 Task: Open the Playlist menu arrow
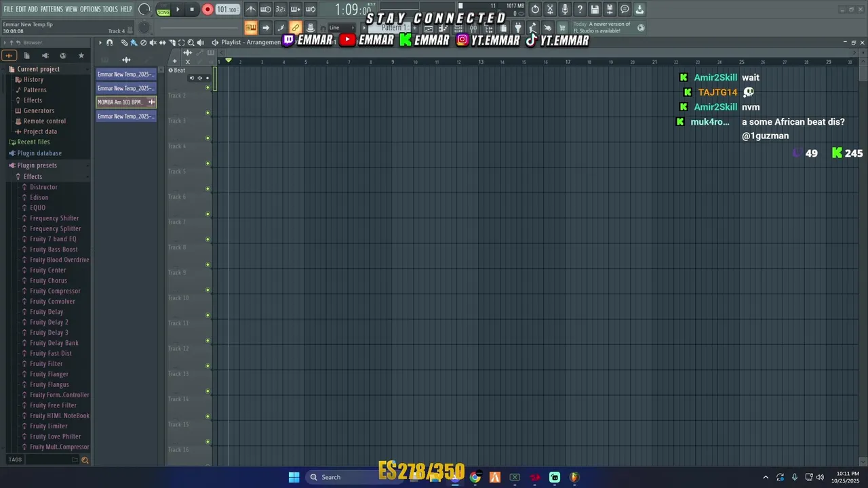(x=100, y=43)
